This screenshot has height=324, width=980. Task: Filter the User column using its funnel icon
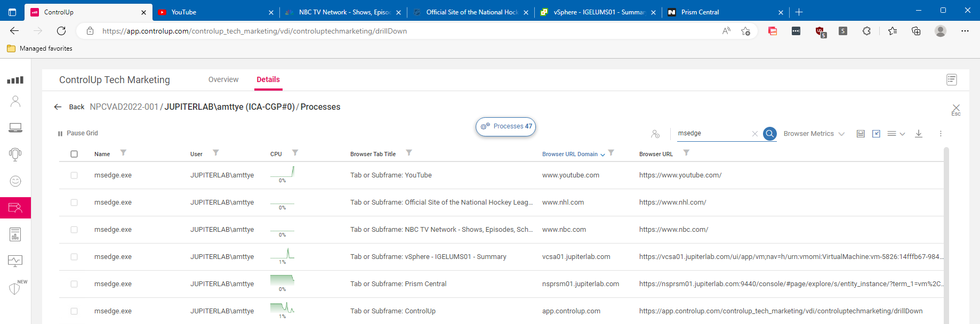pyautogui.click(x=216, y=153)
